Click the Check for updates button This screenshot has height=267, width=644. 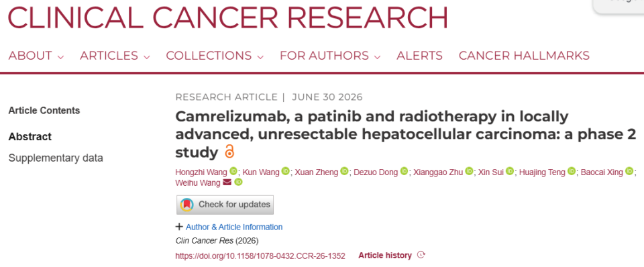(225, 205)
